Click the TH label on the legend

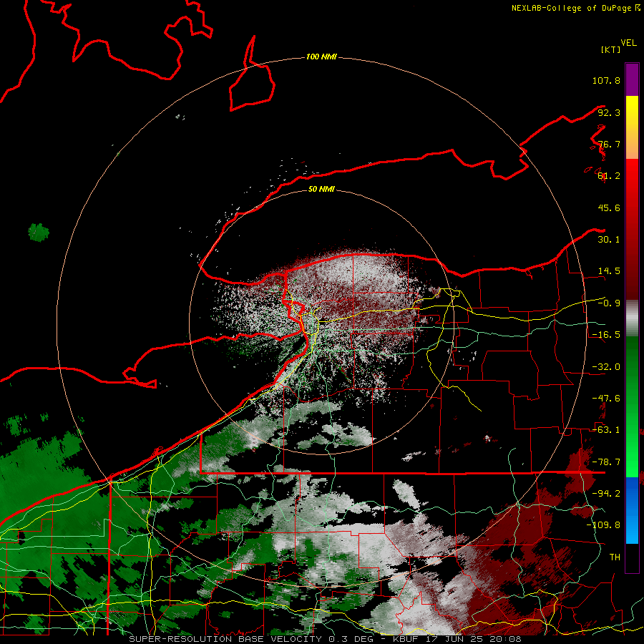click(x=615, y=557)
